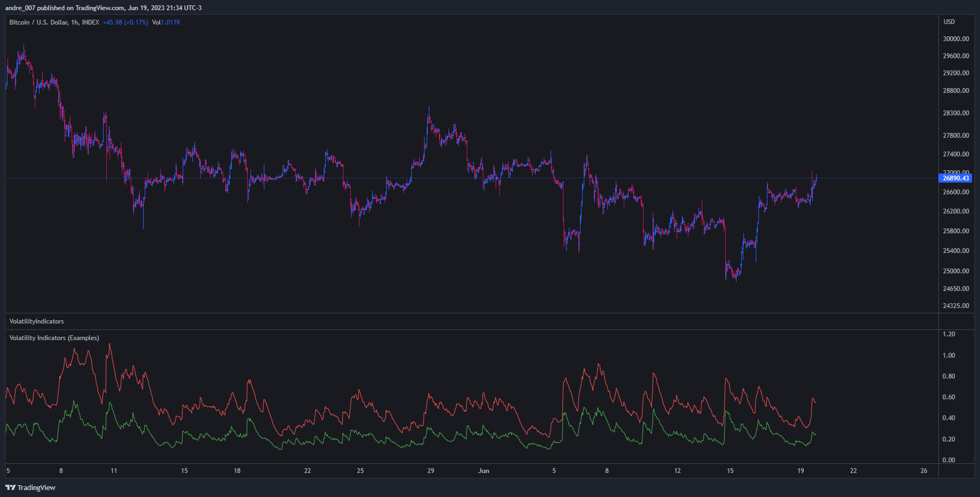Click the publisher header text andre_007
The image size is (980, 497).
[x=20, y=8]
